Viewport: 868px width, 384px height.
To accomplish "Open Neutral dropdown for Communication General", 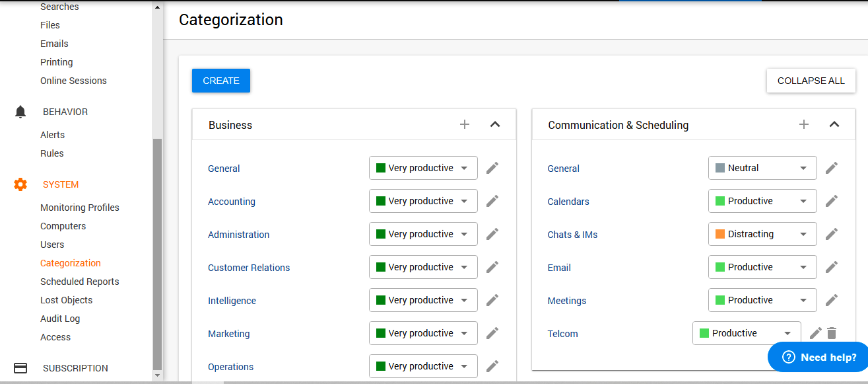I will click(762, 168).
